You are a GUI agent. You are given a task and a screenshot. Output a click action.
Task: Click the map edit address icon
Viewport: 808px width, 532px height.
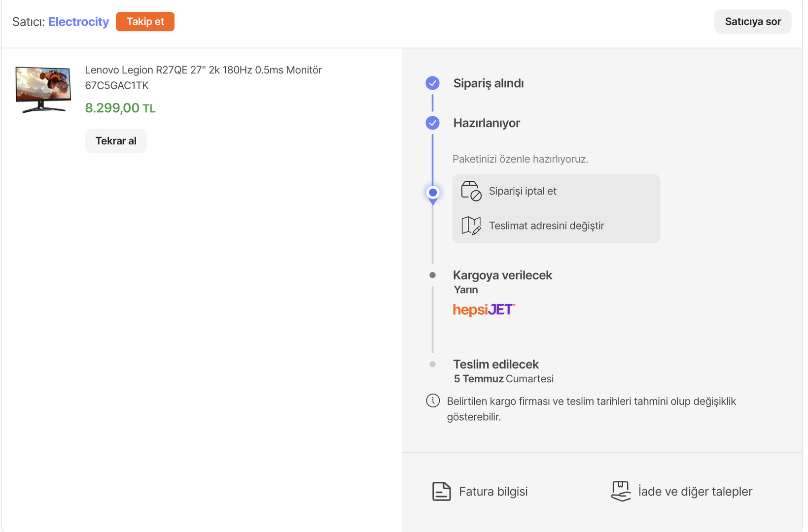(471, 226)
